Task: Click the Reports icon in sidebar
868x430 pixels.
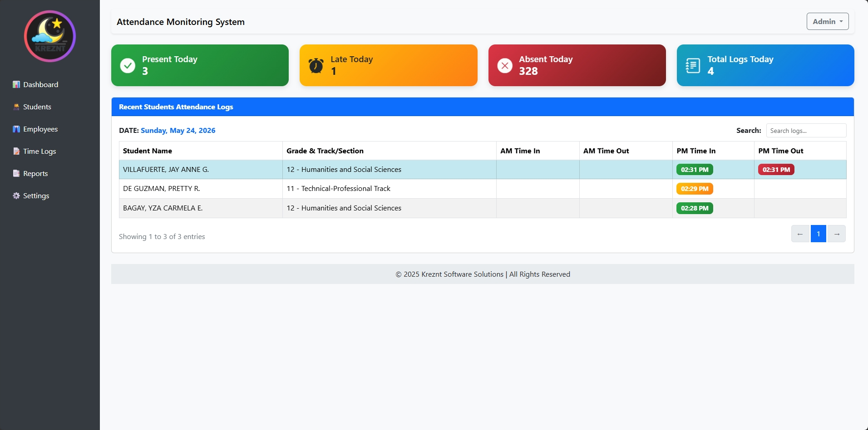Action: (16, 173)
